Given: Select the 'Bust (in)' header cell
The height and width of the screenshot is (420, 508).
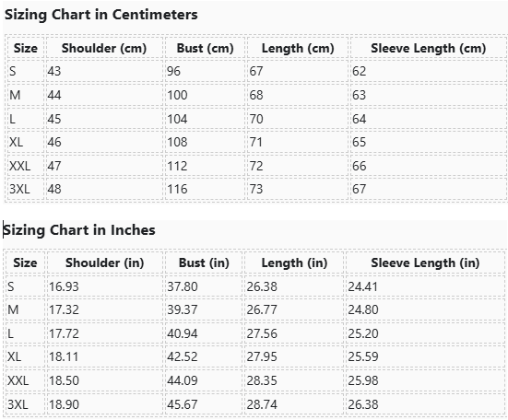Looking at the screenshot, I should click(x=204, y=262).
